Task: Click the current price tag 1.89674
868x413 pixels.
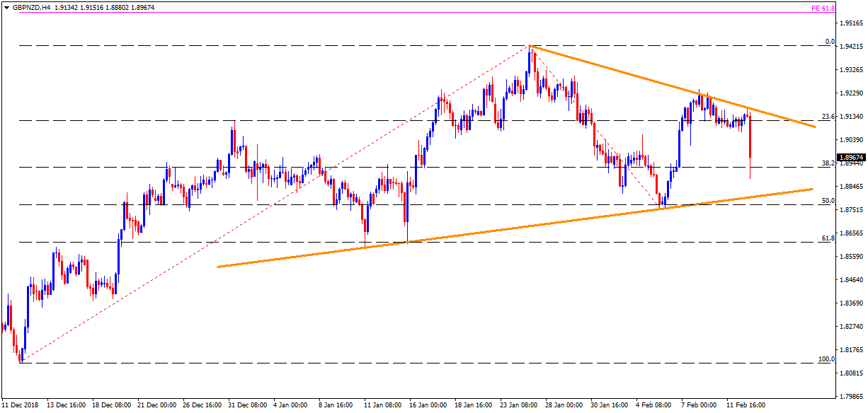Action: tap(852, 158)
